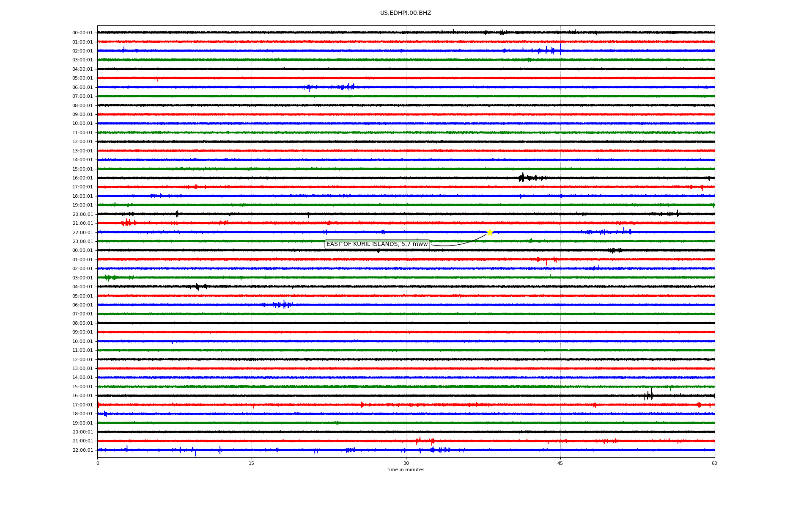Click the first 00:00:01 row label at top
The image size is (812, 508).
82,33
